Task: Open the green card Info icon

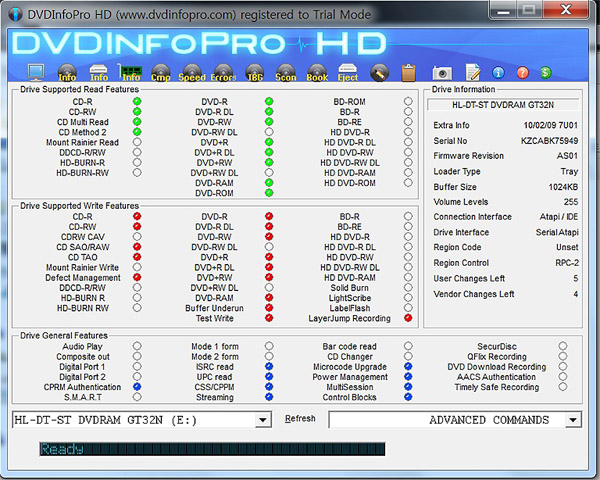Action: point(130,73)
